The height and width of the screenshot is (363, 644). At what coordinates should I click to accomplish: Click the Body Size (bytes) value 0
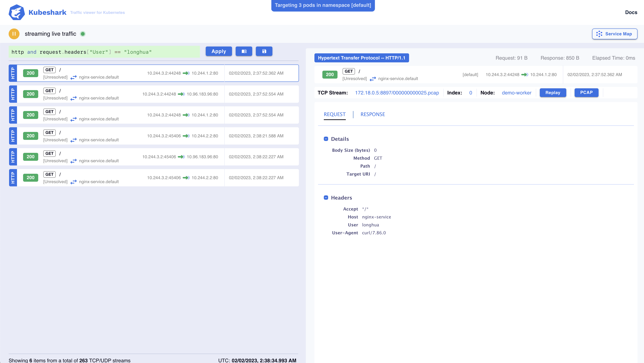[375, 150]
